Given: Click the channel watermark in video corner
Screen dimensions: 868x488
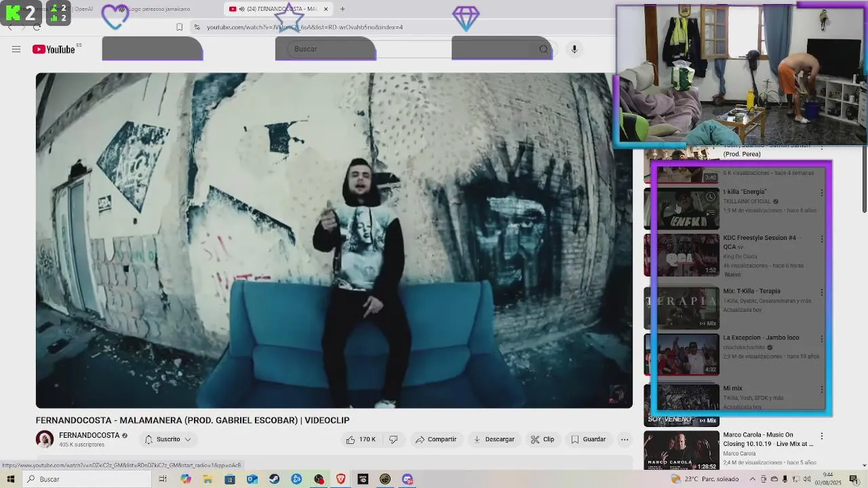Looking at the screenshot, I should [x=617, y=393].
